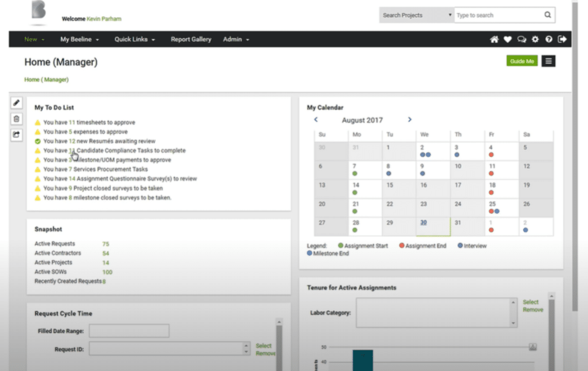Click the help question mark icon
This screenshot has height=371, width=588.
pos(549,39)
